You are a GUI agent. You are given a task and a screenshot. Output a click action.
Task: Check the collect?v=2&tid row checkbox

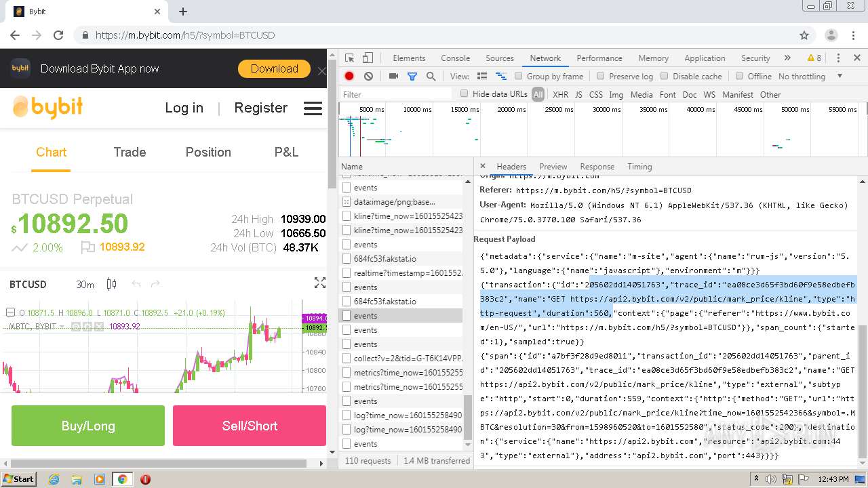(x=347, y=359)
